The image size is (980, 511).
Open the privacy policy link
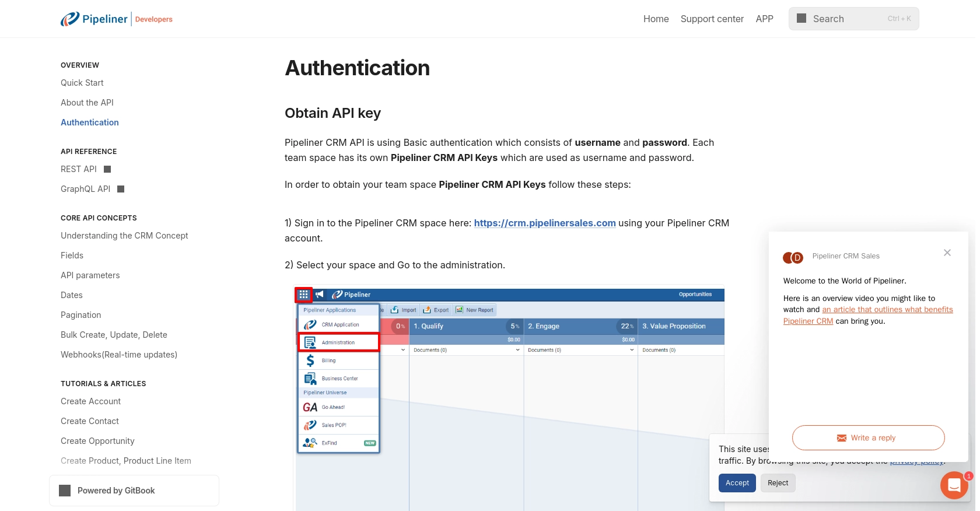point(917,461)
